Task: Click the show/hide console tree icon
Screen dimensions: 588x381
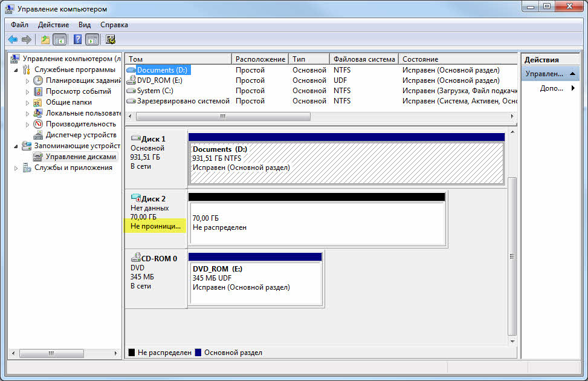Action: click(x=60, y=39)
